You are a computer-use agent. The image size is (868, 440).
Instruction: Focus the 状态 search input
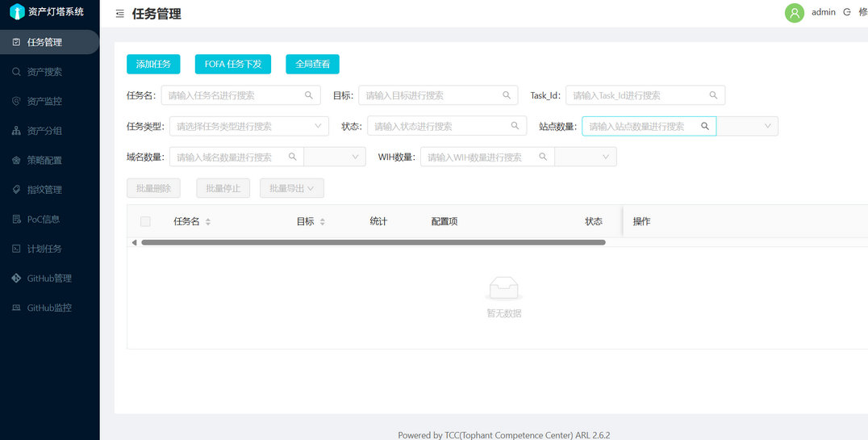[447, 126]
